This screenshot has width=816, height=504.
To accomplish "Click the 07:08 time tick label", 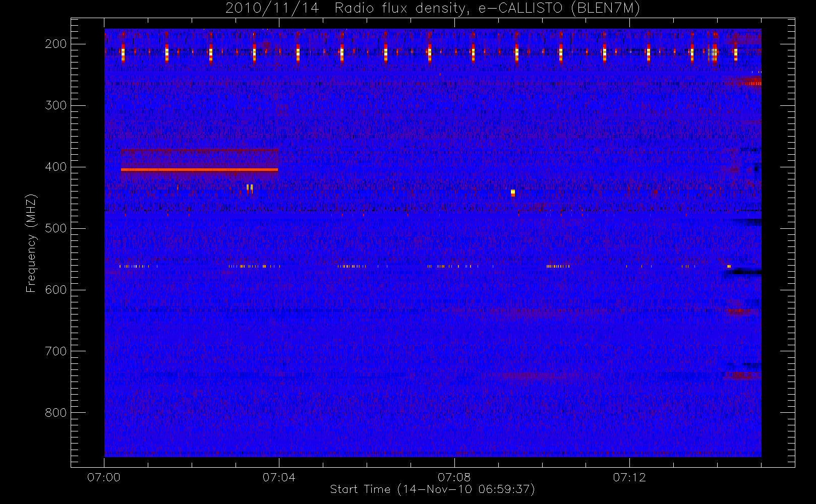I will (454, 477).
